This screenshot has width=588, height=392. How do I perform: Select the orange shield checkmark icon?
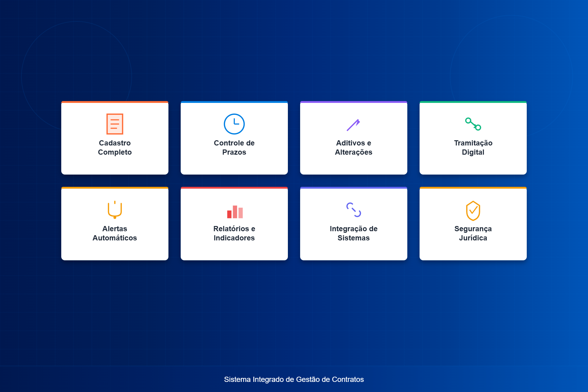coord(473,211)
